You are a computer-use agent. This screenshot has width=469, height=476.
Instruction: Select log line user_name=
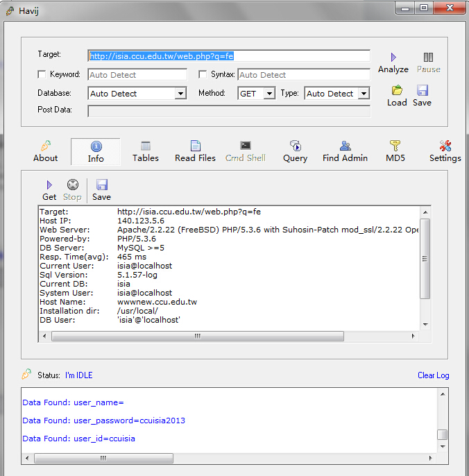[x=73, y=402]
